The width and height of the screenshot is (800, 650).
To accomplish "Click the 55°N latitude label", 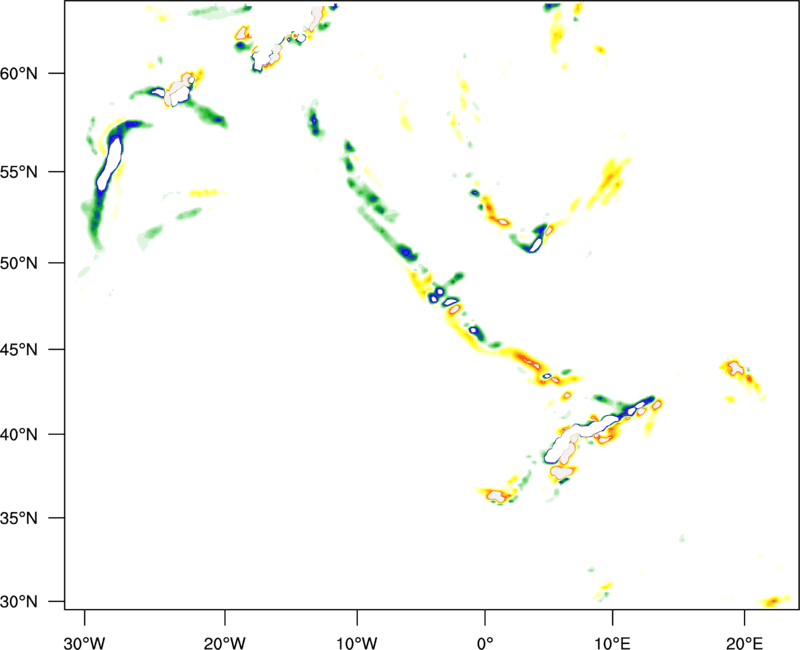I will click(19, 172).
